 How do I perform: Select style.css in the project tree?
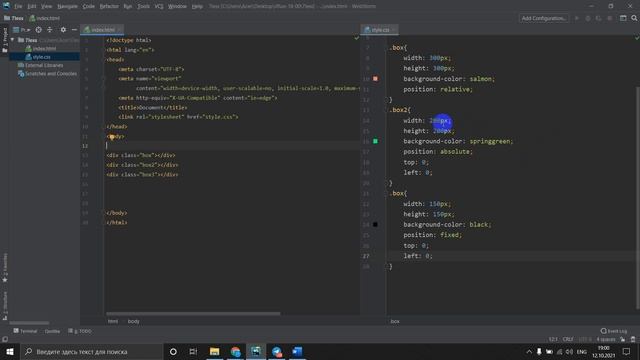point(41,57)
